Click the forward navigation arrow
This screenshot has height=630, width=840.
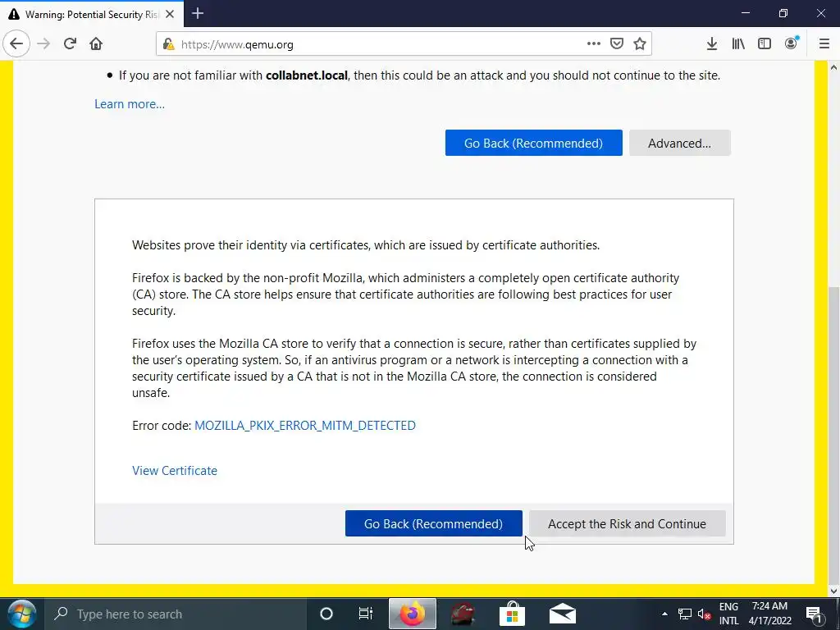pyautogui.click(x=43, y=44)
